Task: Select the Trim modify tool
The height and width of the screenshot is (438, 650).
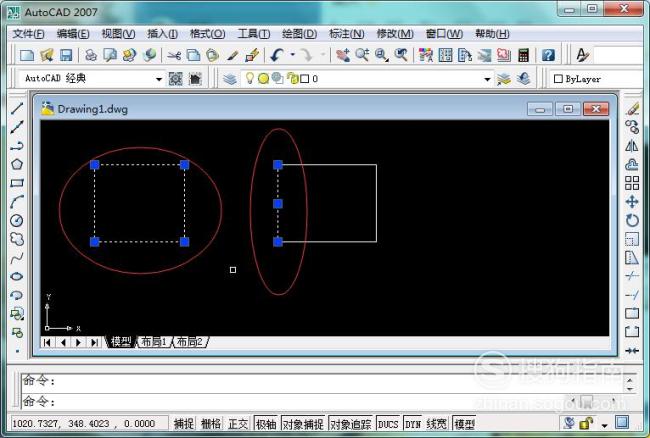Action: coord(632,276)
